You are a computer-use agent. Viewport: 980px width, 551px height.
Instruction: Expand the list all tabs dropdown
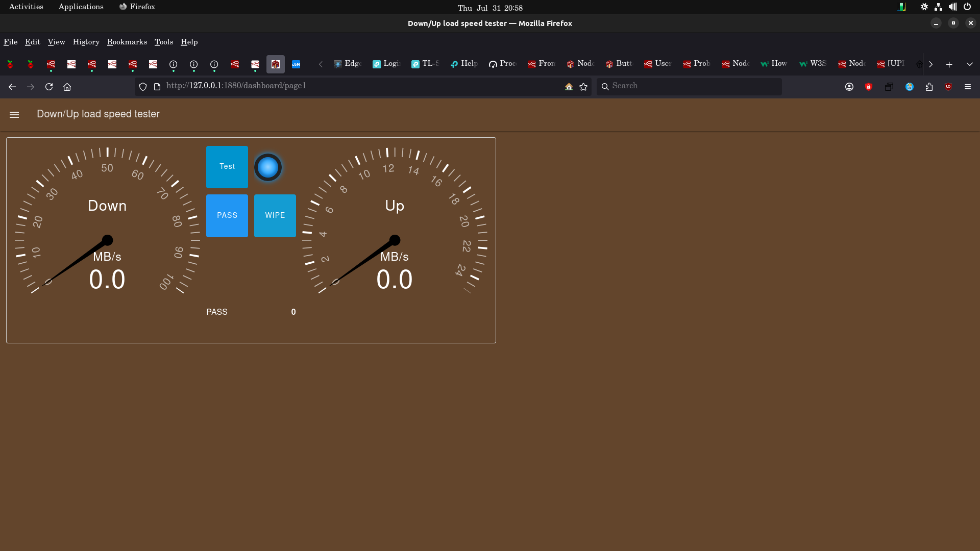point(969,64)
